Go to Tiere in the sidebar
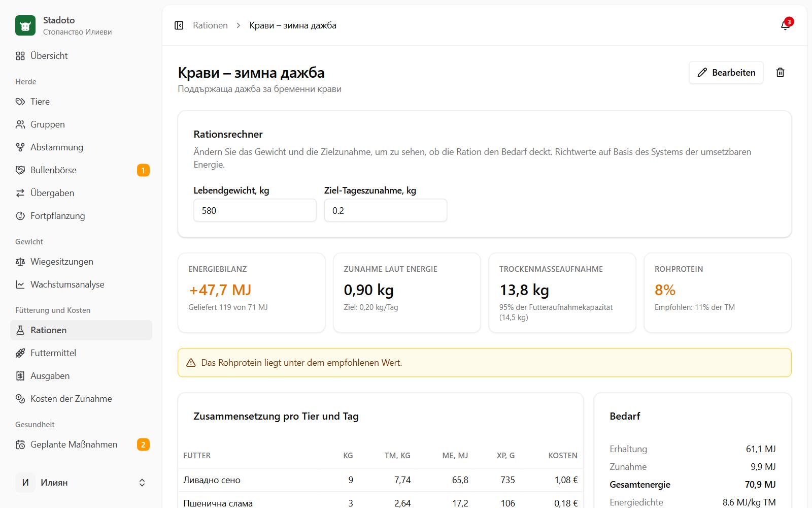812x508 pixels. [x=81, y=102]
